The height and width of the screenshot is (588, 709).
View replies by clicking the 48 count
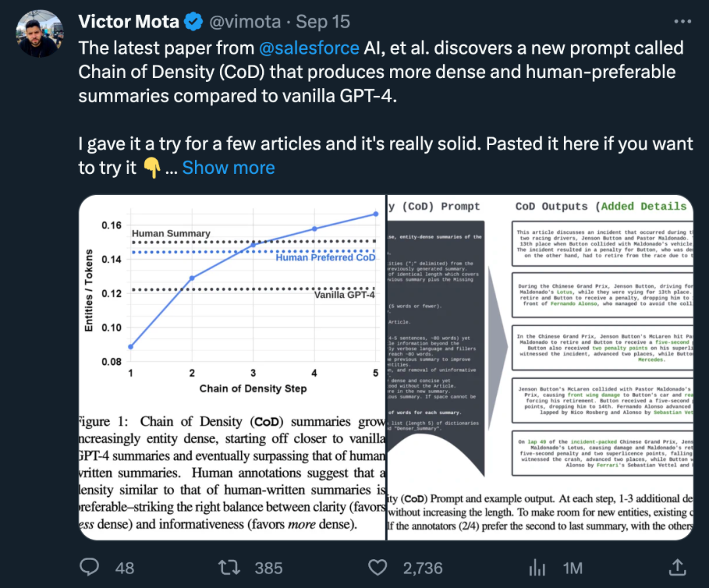point(123,567)
